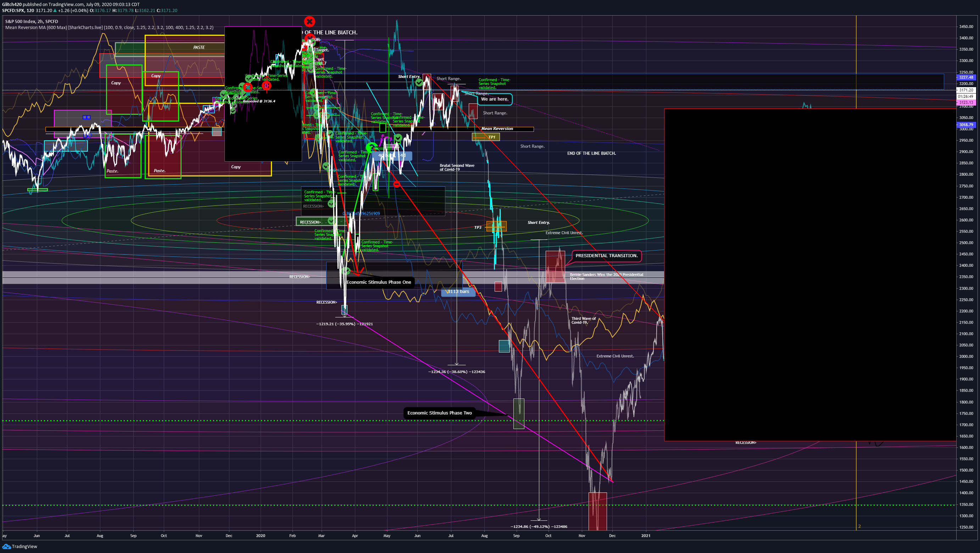Click the blue '40 bars, 14d' label
This screenshot has height=553, width=980.
(392, 156)
